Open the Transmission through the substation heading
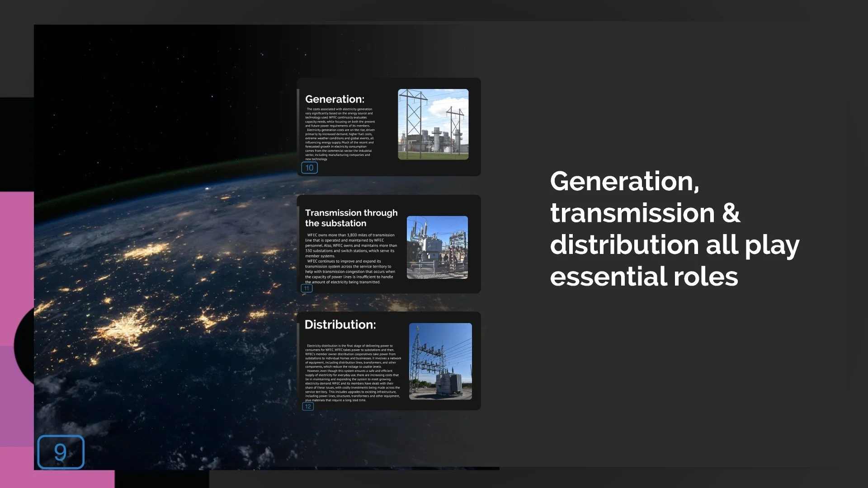This screenshot has width=868, height=488. point(351,218)
